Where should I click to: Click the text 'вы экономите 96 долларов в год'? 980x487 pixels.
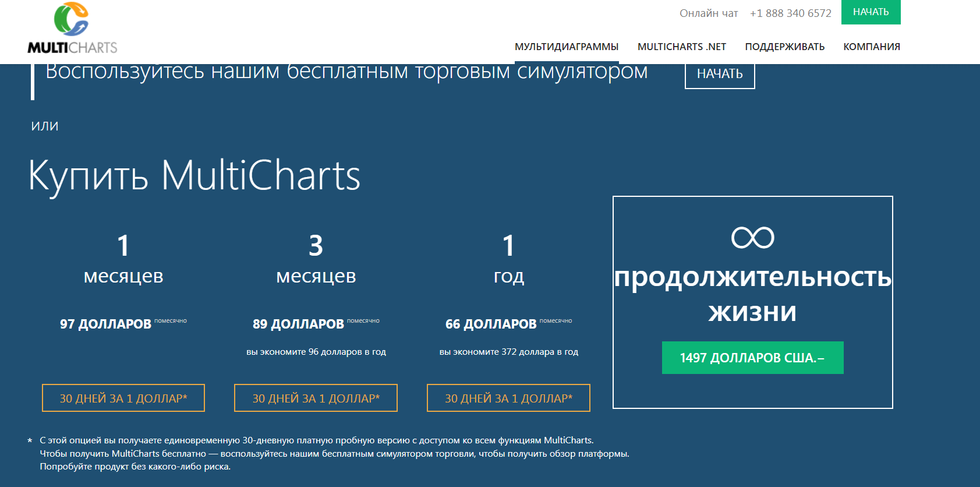click(x=316, y=352)
